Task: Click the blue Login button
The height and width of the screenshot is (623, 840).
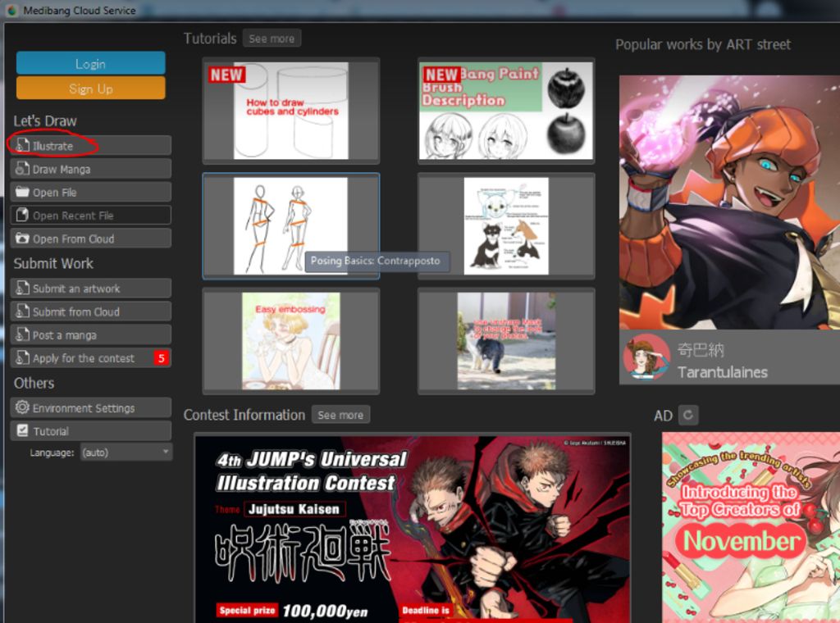Action: 90,63
